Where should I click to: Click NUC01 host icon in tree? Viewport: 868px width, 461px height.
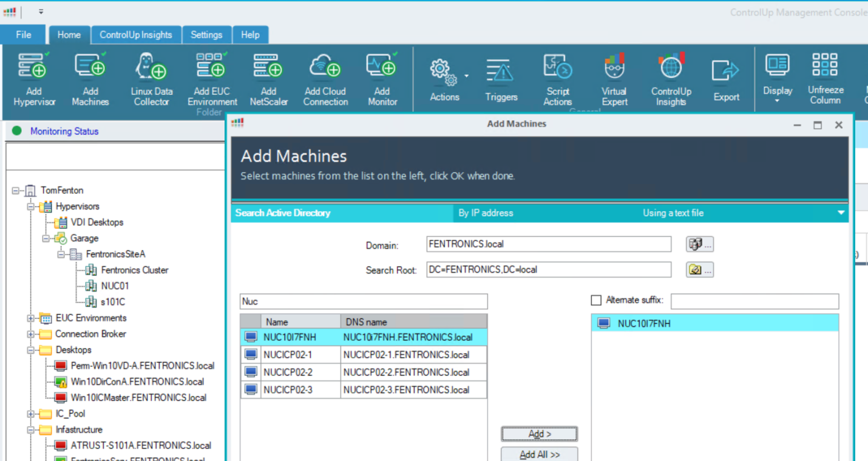point(91,286)
